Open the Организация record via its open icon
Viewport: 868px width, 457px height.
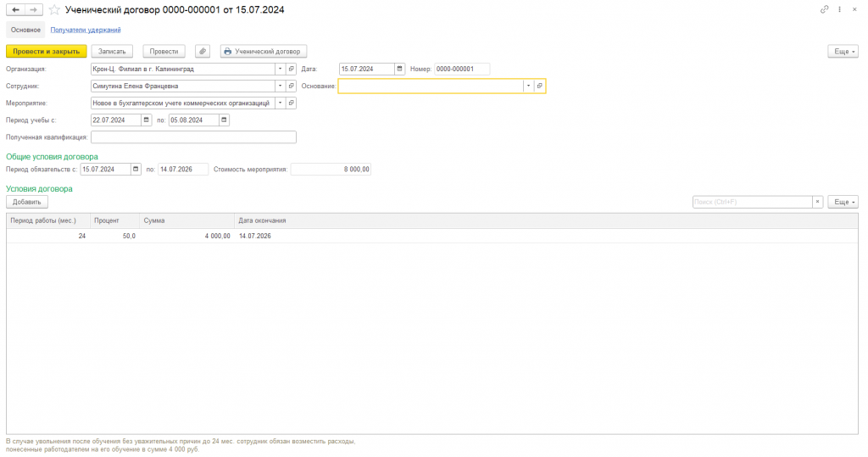point(292,70)
